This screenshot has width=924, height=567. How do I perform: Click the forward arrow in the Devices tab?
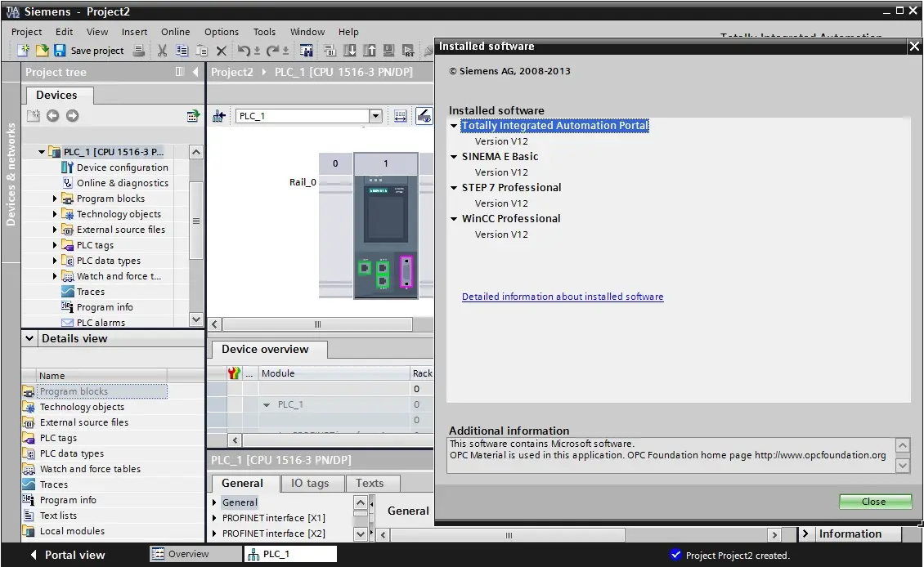coord(73,115)
